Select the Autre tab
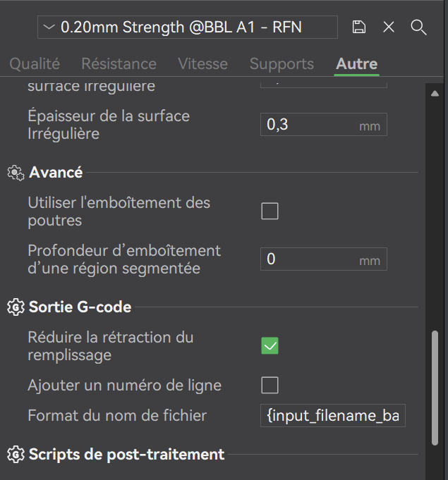The height and width of the screenshot is (480, 448). tap(356, 63)
